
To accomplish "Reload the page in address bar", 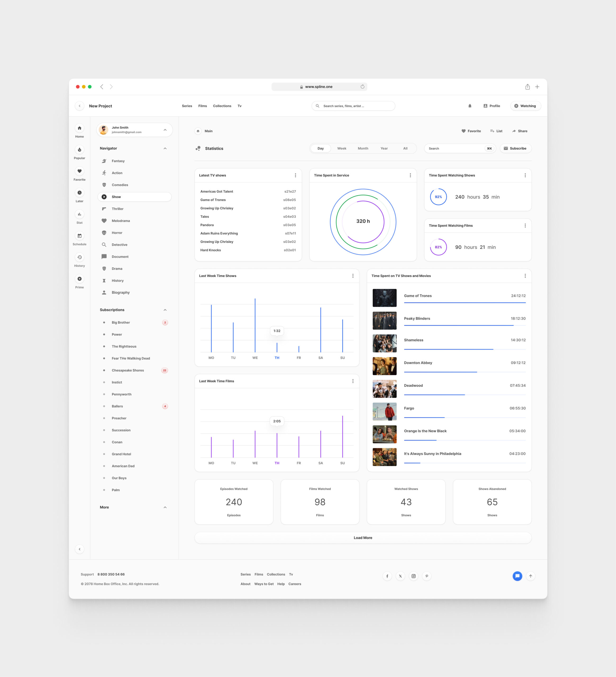I will pos(362,87).
